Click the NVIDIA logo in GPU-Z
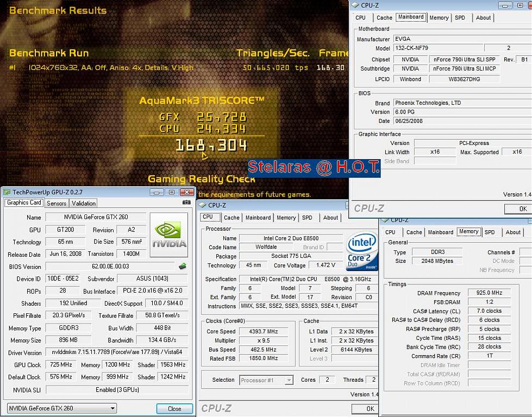This screenshot has width=532, height=417. click(168, 235)
